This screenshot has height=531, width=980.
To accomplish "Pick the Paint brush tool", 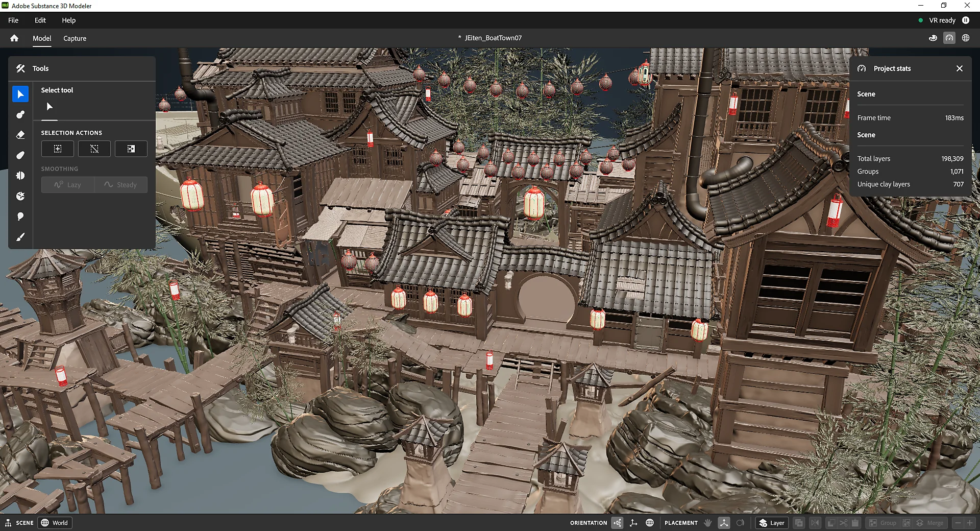I will [20, 236].
